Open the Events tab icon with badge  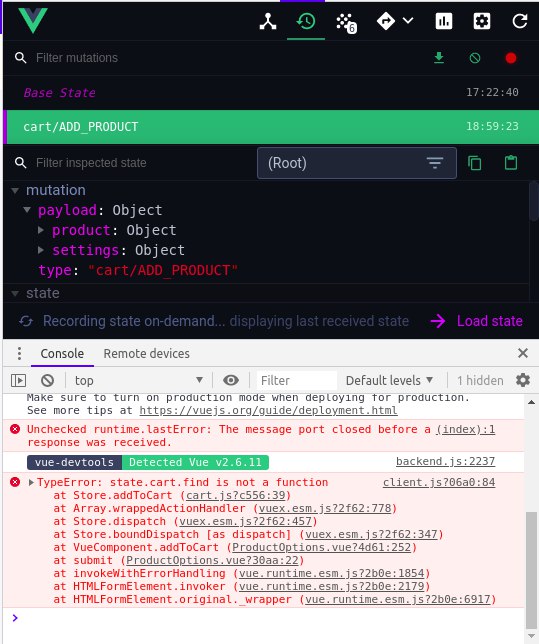[x=346, y=23]
